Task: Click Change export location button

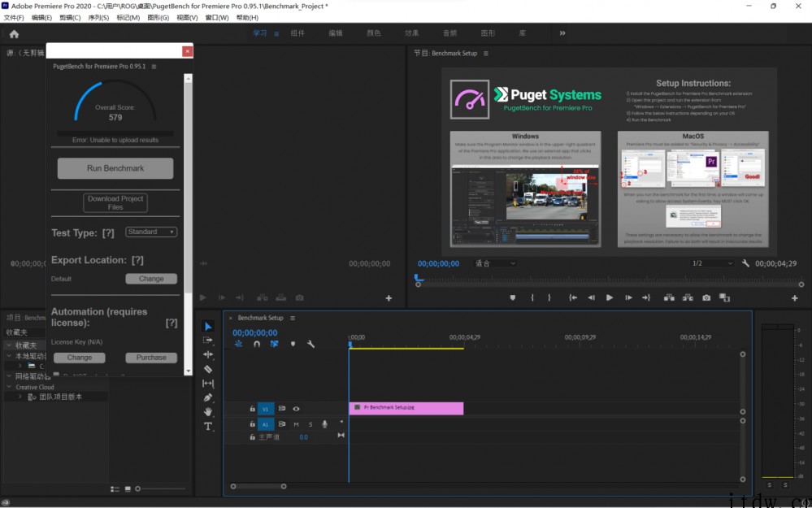Action: coord(151,279)
